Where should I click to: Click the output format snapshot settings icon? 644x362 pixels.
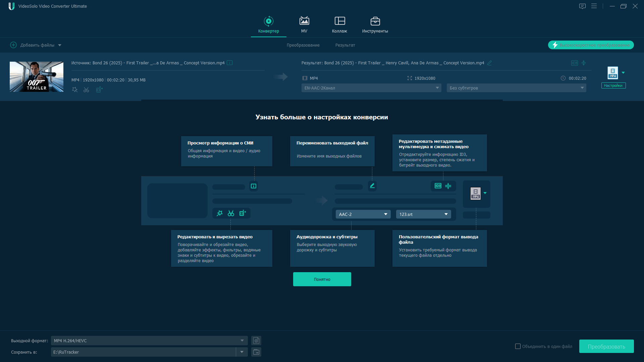tap(256, 341)
